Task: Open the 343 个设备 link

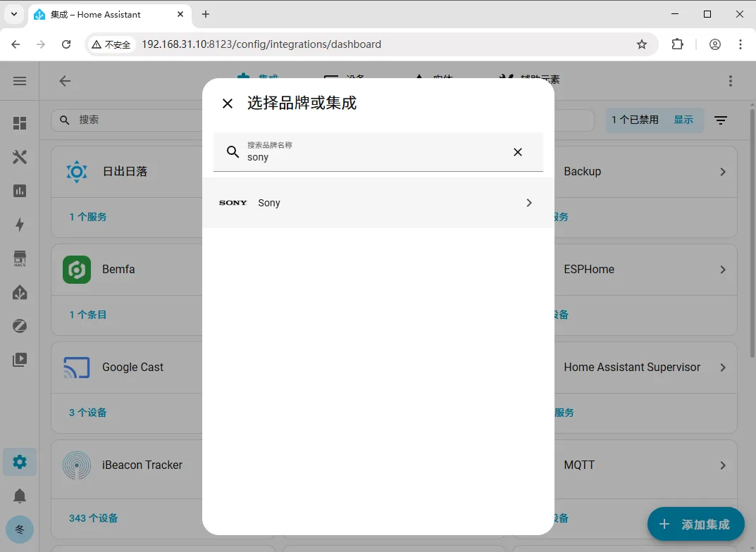Action: point(94,518)
